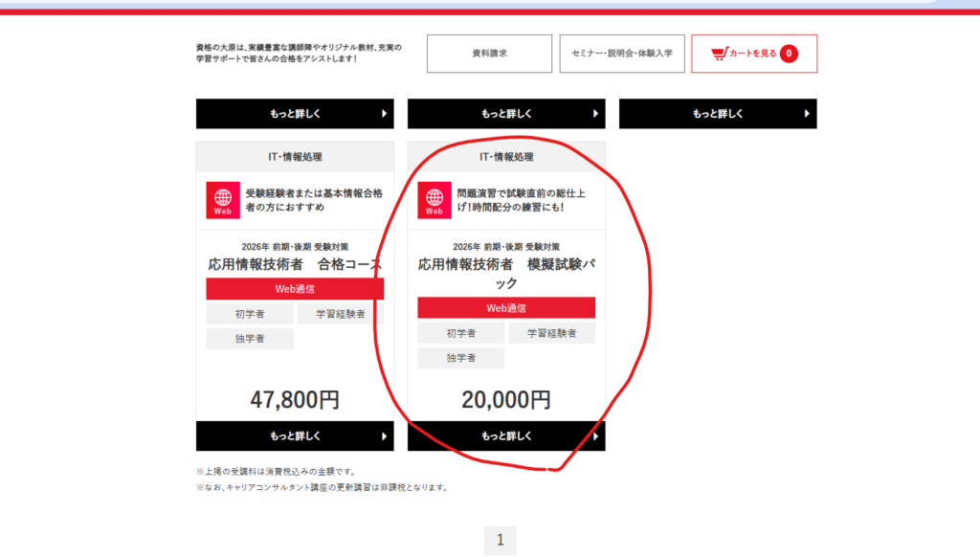Open the 資料請求 request page
This screenshot has width=980, height=557.
pyautogui.click(x=489, y=54)
